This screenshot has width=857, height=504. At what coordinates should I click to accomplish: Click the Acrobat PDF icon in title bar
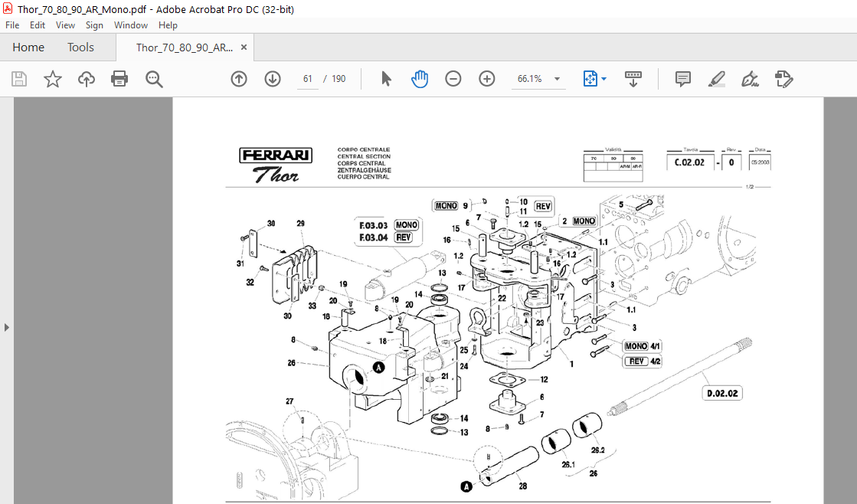8,8
